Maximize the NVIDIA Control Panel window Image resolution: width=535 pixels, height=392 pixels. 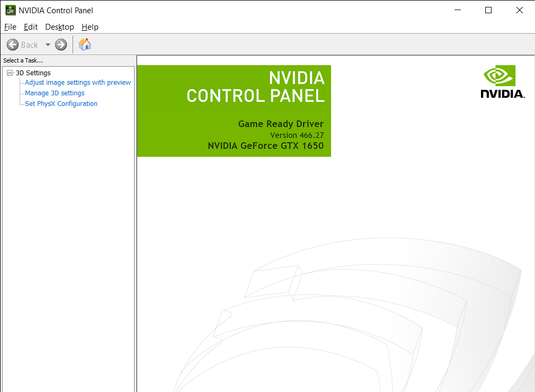click(x=488, y=10)
